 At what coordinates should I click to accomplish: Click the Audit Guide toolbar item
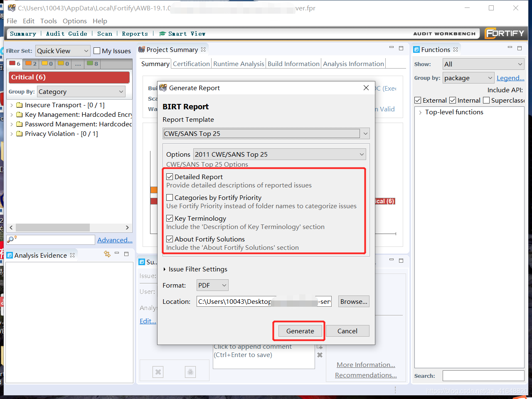pyautogui.click(x=66, y=34)
